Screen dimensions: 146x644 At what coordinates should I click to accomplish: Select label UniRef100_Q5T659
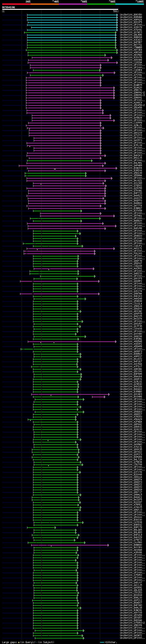131,615
